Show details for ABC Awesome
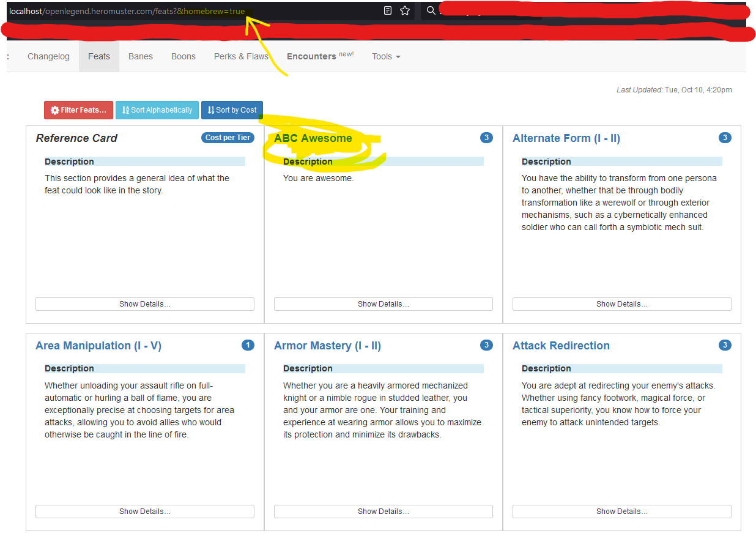This screenshot has width=756, height=536. click(384, 304)
